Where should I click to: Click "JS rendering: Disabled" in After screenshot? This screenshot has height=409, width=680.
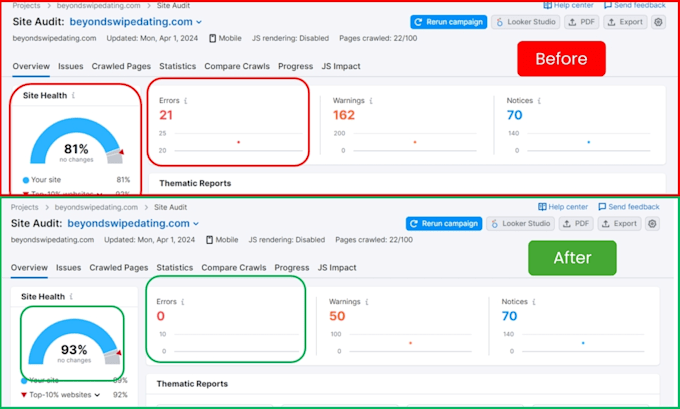click(287, 240)
